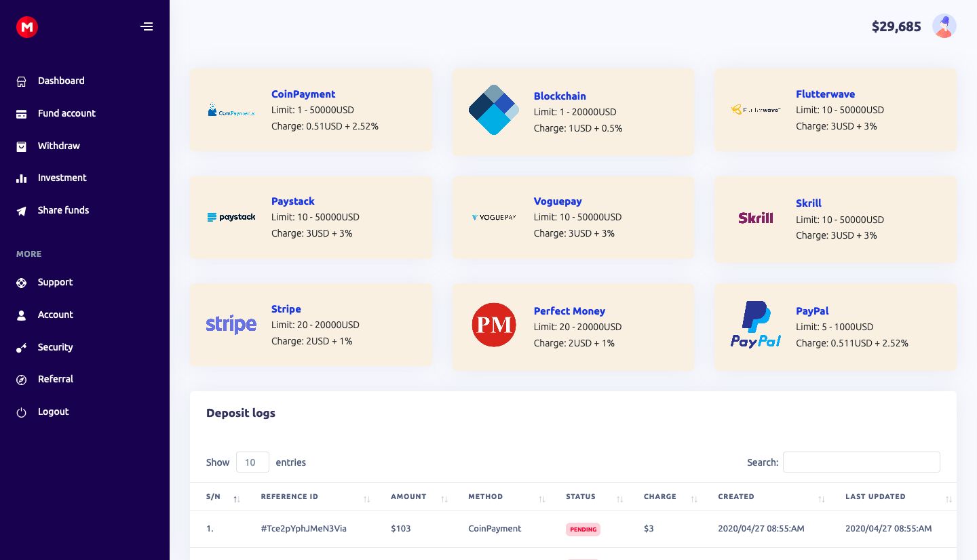Open the user avatar profile menu
Viewport: 977px width, 560px height.
pos(944,26)
